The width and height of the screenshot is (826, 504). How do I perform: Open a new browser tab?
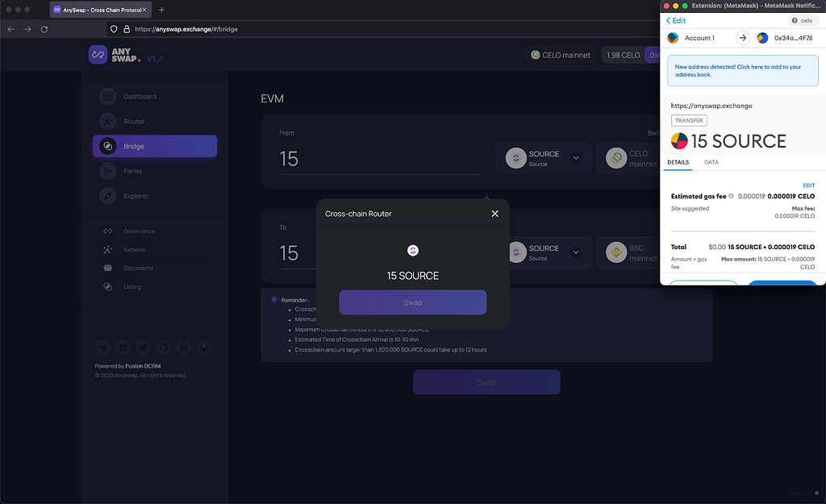(161, 10)
